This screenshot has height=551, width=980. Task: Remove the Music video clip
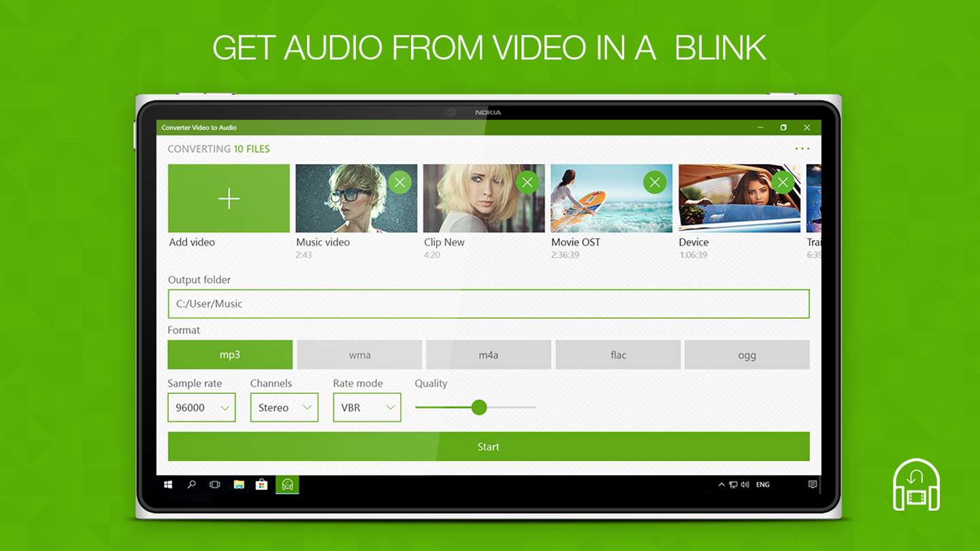[400, 182]
